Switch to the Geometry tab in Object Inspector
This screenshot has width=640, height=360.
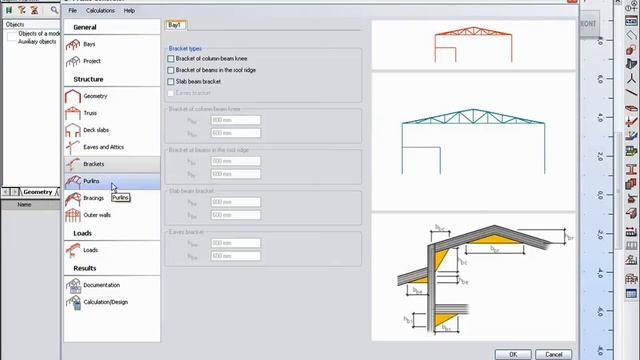coord(38,192)
